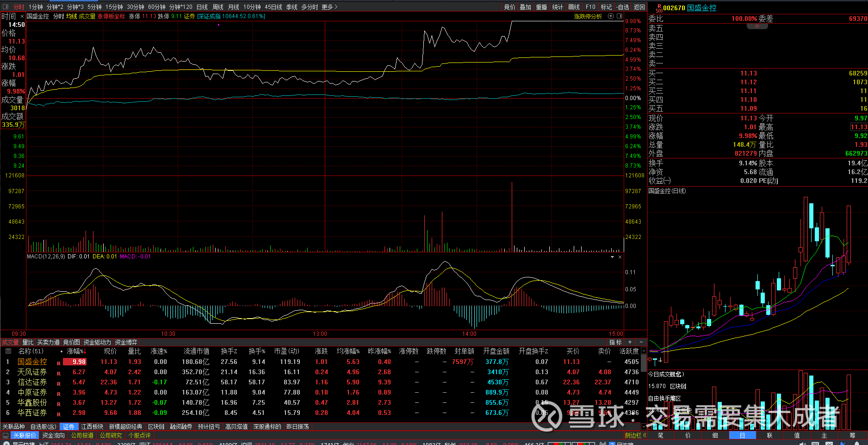
Task: Open the 公司报道 bottom tab
Action: [82, 436]
